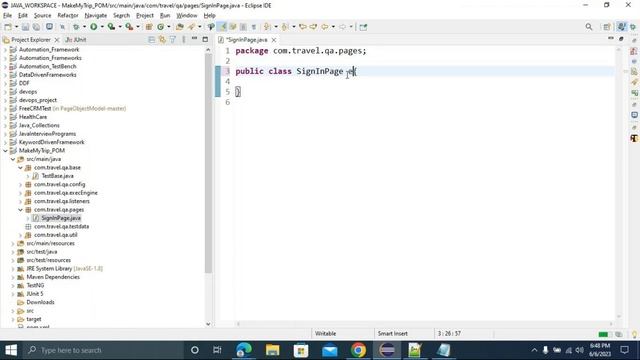Open dropdown arrow next to New icon
Viewport: 640px width, 360px height.
point(16,27)
